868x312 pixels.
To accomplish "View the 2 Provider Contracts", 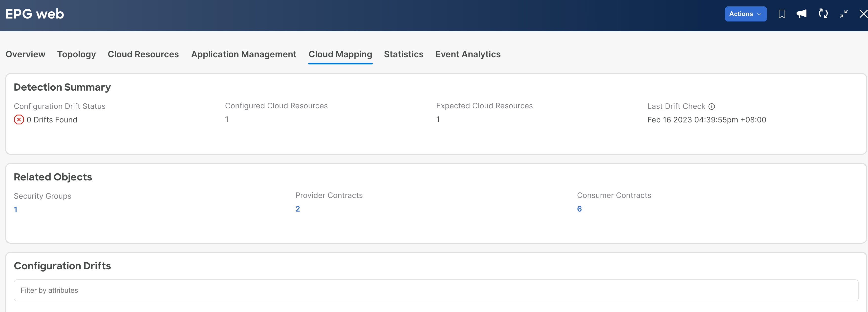I will (x=298, y=209).
